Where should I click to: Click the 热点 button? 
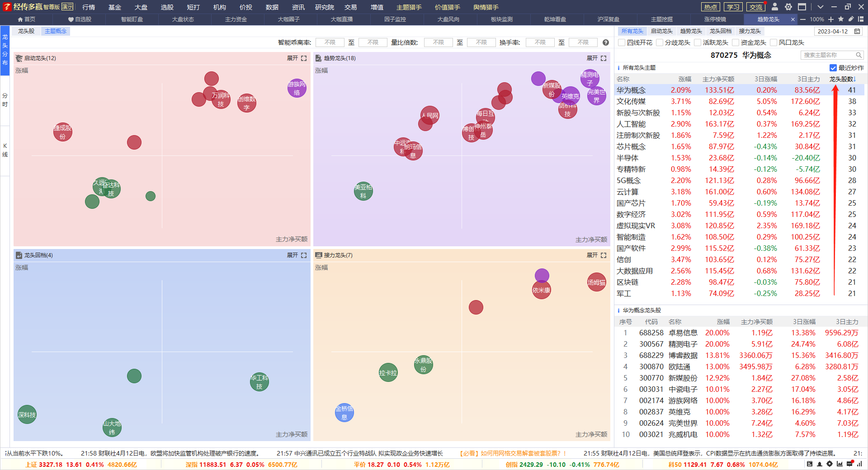click(x=711, y=7)
